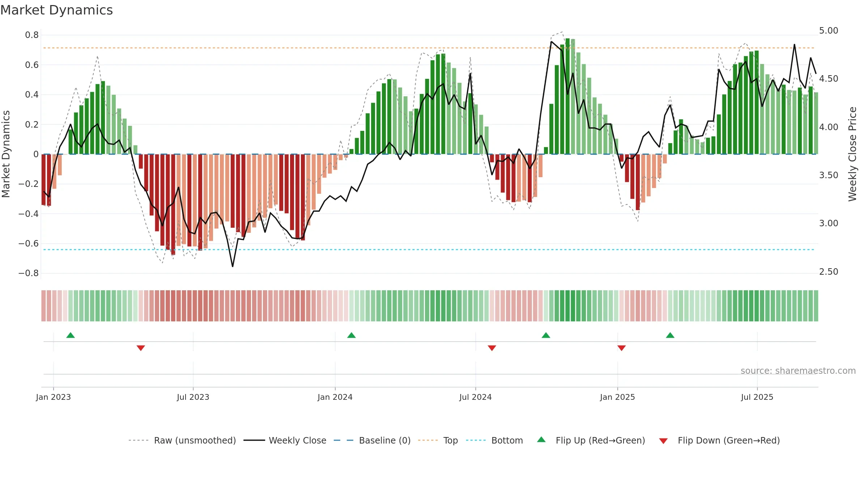Image resolution: width=868 pixels, height=488 pixels.
Task: Click the −0.8 left axis tick label
Action: pos(29,273)
